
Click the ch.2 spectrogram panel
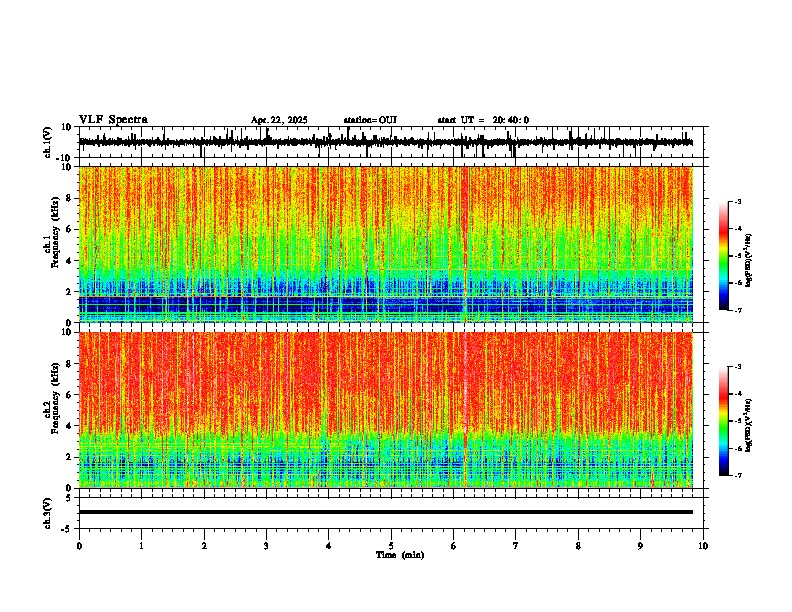coord(386,410)
